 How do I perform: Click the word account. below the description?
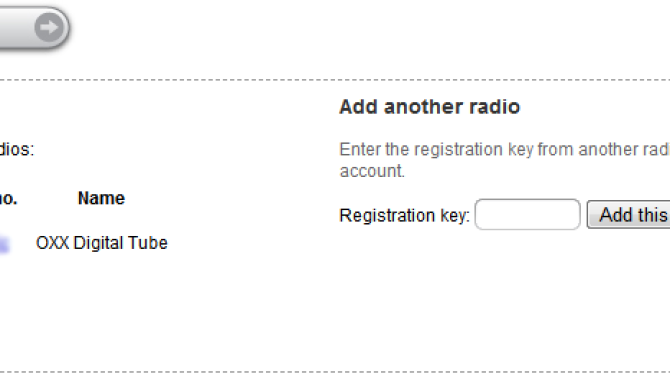click(372, 171)
